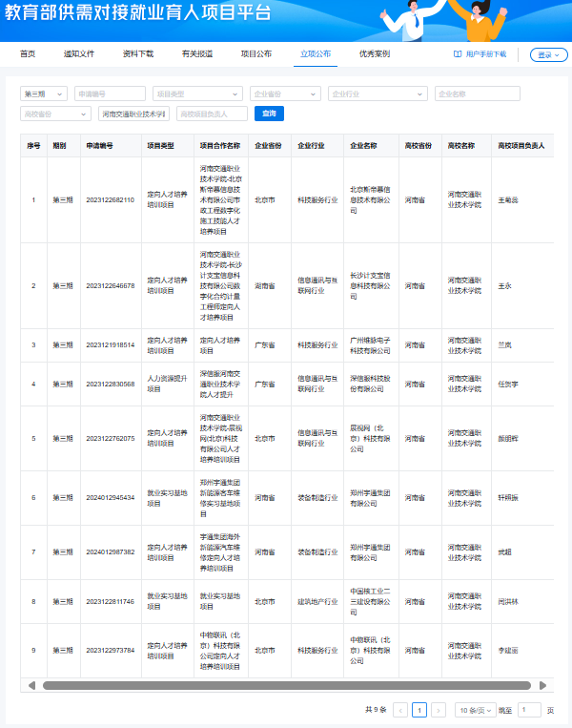Image resolution: width=572 pixels, height=728 pixels.
Task: Click the horizontal table scrollbar track
Action: click(286, 685)
